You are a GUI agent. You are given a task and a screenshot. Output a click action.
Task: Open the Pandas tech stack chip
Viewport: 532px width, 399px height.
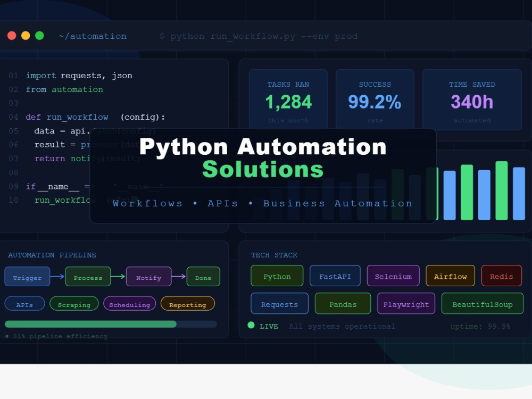(x=343, y=304)
